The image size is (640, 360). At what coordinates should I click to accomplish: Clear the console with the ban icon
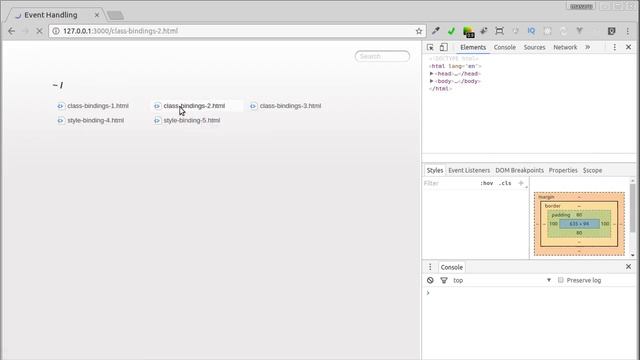tap(430, 280)
